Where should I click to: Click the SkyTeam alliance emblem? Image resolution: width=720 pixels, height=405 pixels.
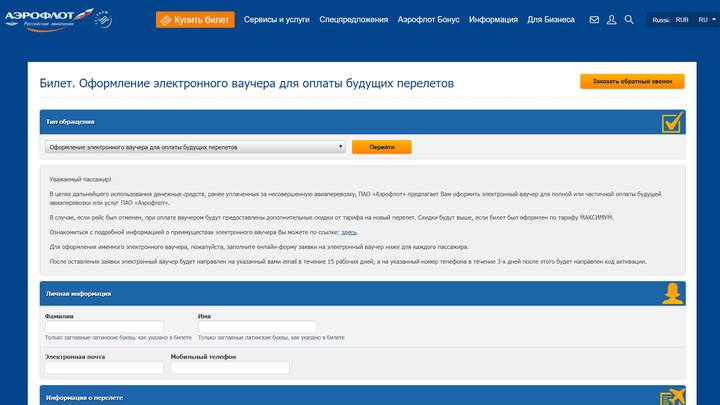tap(103, 19)
